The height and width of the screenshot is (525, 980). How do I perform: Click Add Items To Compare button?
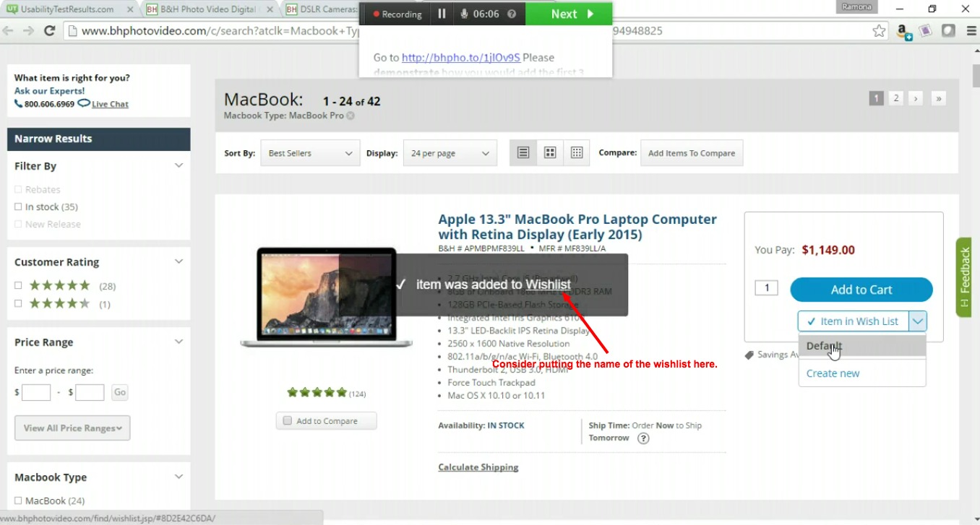692,153
